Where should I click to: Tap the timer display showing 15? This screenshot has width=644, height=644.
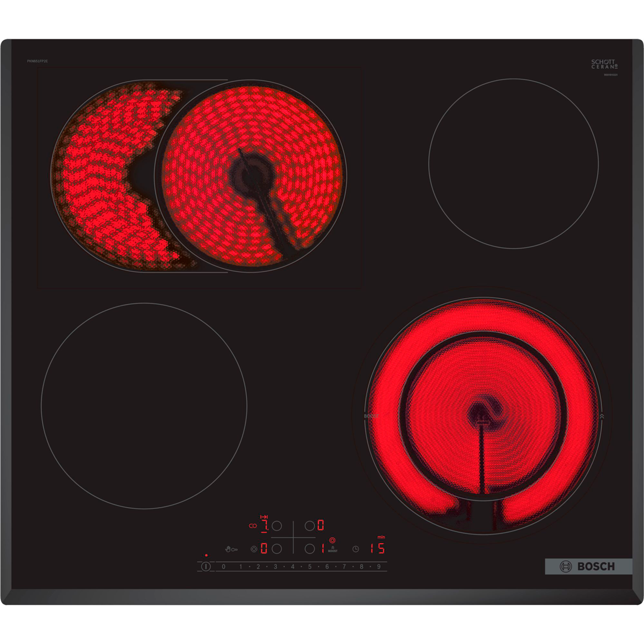pyautogui.click(x=377, y=548)
